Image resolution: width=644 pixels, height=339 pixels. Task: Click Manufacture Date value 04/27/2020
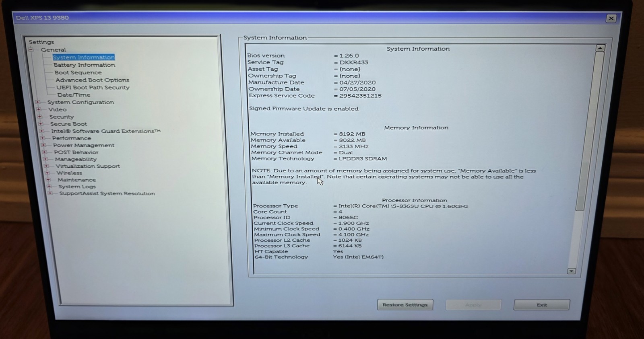point(357,82)
